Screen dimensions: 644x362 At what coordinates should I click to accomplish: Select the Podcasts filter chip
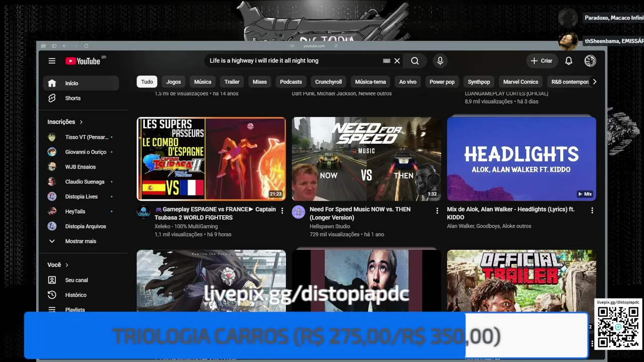(x=291, y=82)
